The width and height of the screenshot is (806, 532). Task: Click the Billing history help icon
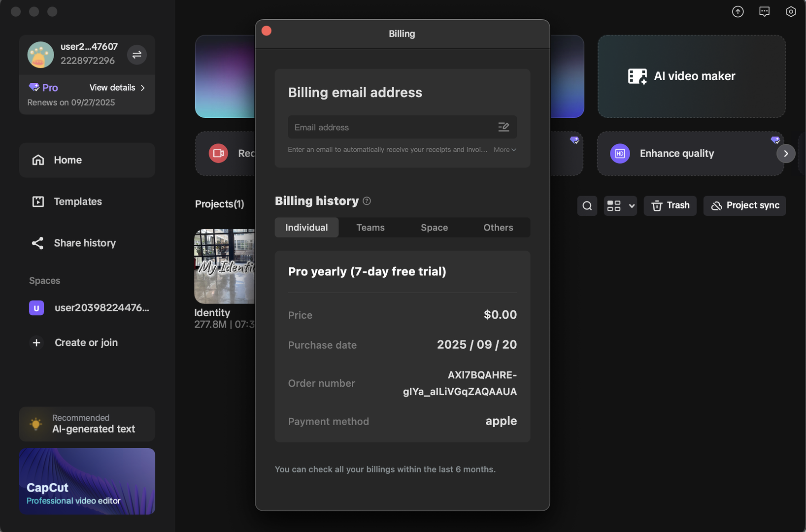(x=367, y=201)
